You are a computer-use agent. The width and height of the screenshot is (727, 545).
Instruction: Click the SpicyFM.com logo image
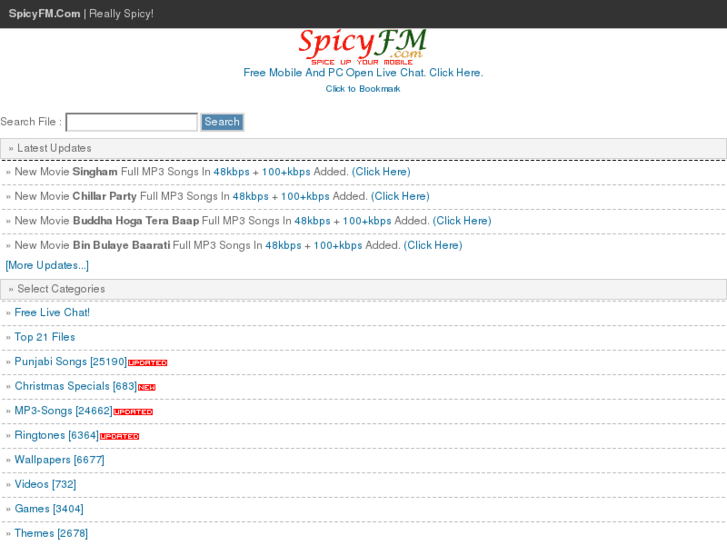tap(363, 47)
